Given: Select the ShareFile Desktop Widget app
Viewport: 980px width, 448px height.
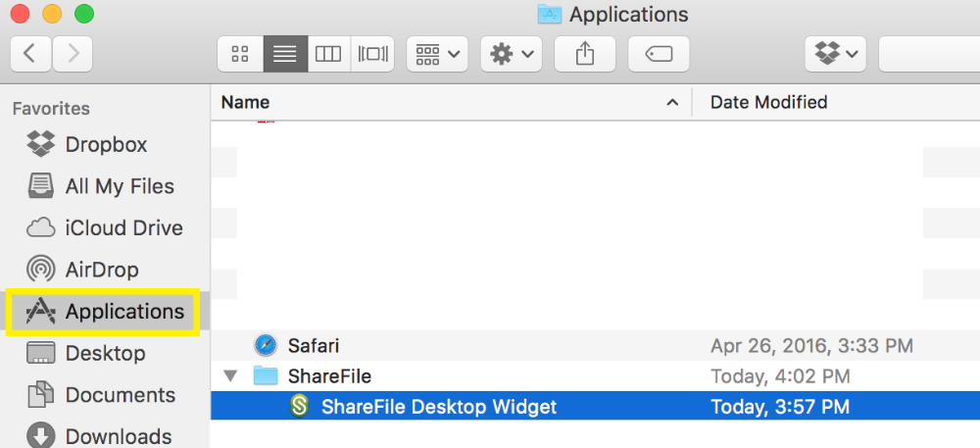Looking at the screenshot, I should 595,407.
